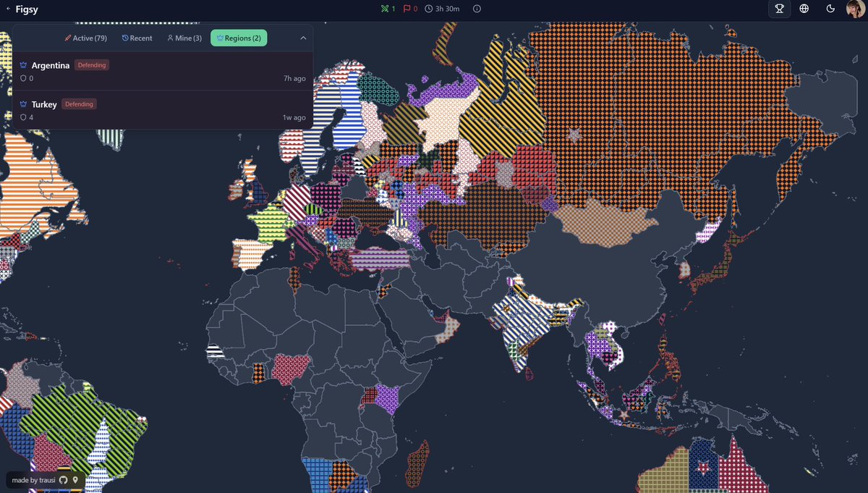
Task: Click Turkey's shield count 4
Action: pyautogui.click(x=27, y=117)
